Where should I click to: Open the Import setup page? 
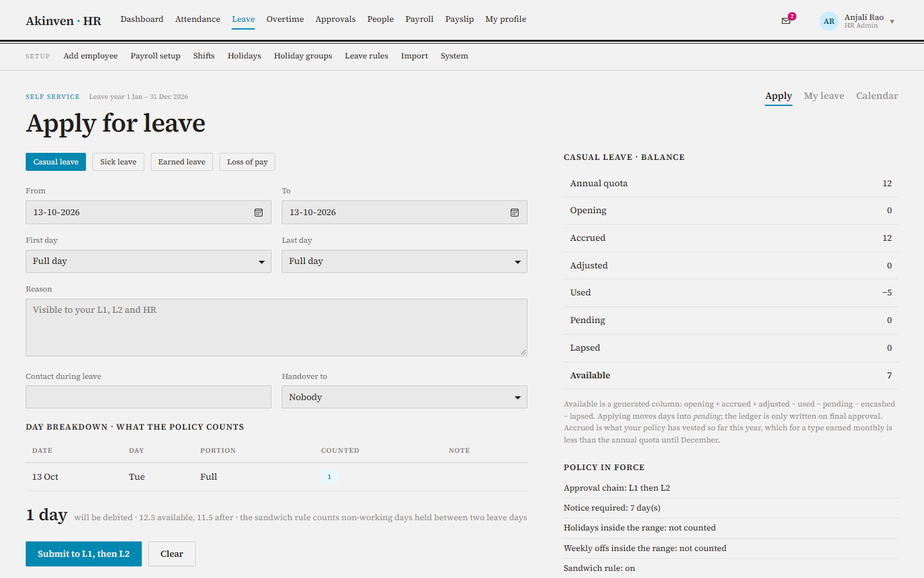415,56
